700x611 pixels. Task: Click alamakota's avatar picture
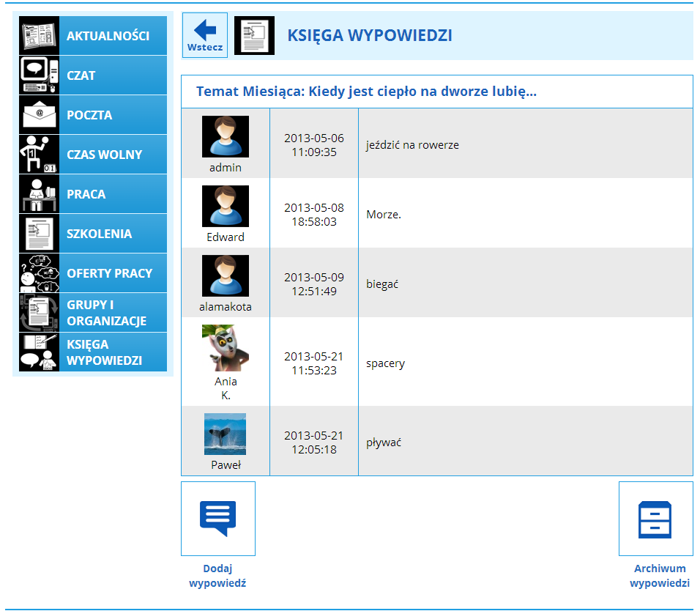tap(226, 276)
